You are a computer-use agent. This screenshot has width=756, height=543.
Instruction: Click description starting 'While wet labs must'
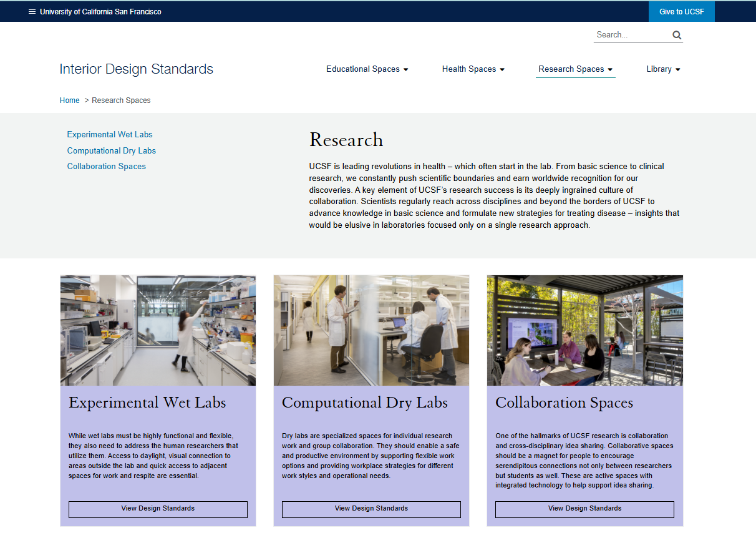point(153,456)
